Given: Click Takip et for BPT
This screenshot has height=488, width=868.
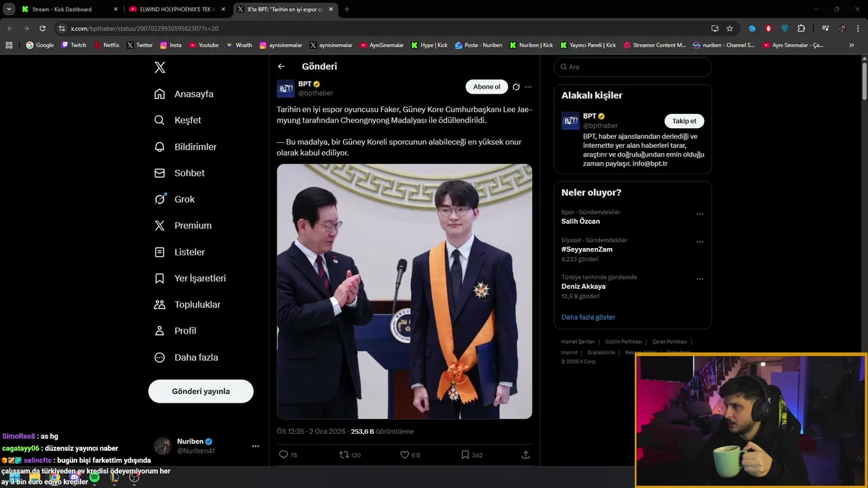Looking at the screenshot, I should [684, 121].
